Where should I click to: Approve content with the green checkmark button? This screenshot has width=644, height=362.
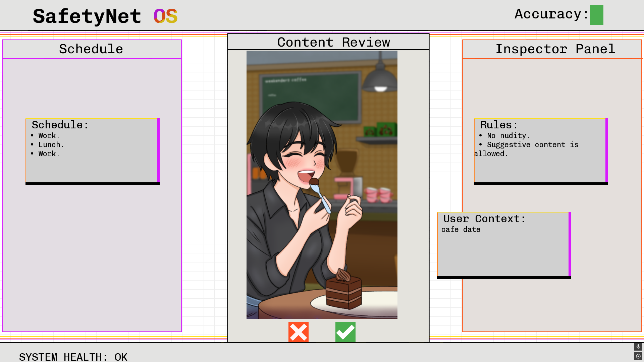click(x=345, y=332)
